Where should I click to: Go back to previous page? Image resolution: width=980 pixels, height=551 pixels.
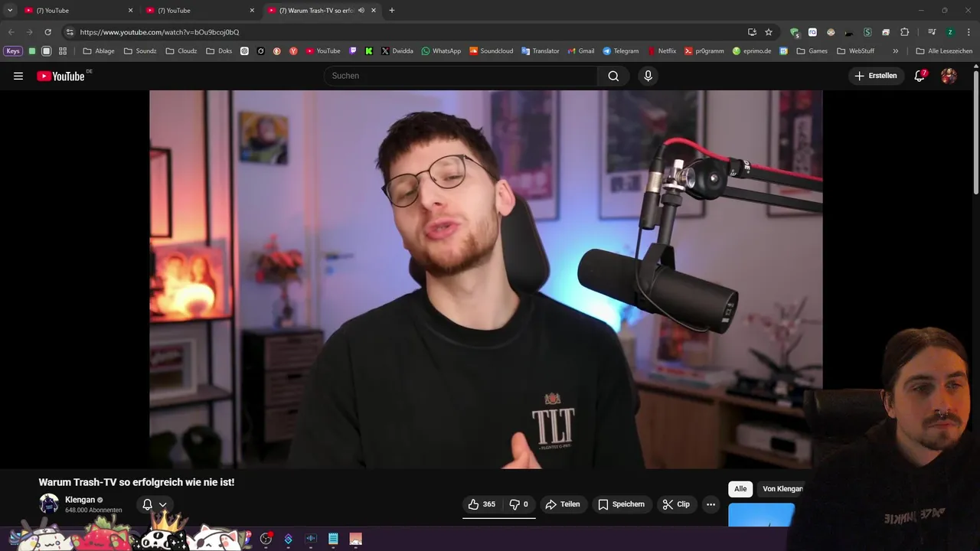point(11,32)
